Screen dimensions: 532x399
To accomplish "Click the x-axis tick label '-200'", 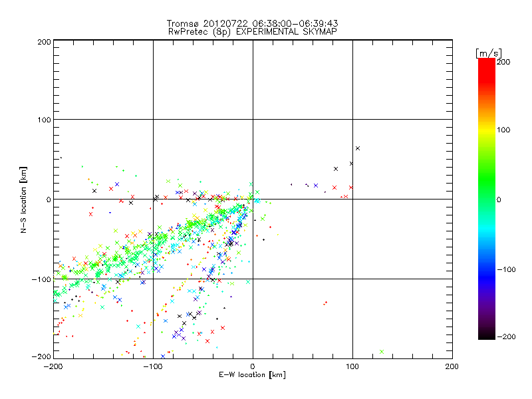I will coord(53,366).
